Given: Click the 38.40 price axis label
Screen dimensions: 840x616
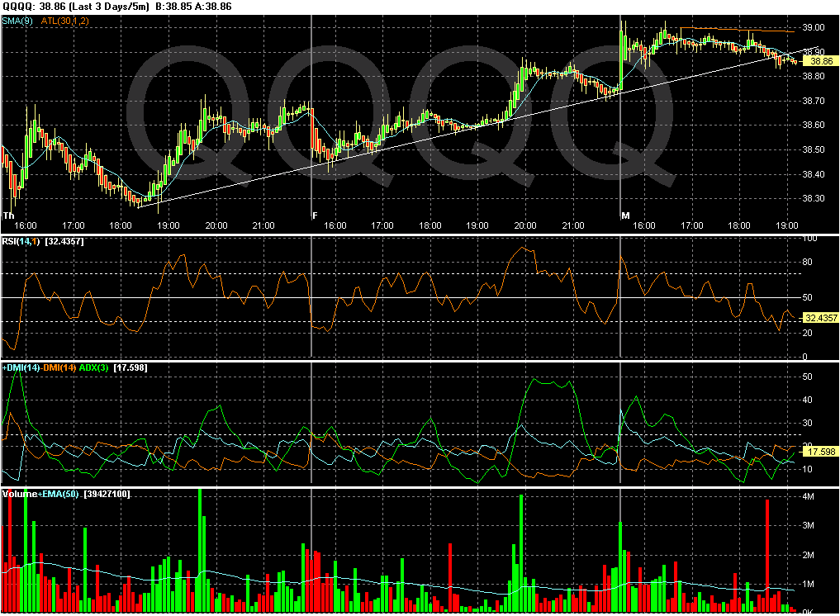Looking at the screenshot, I should click(x=814, y=174).
